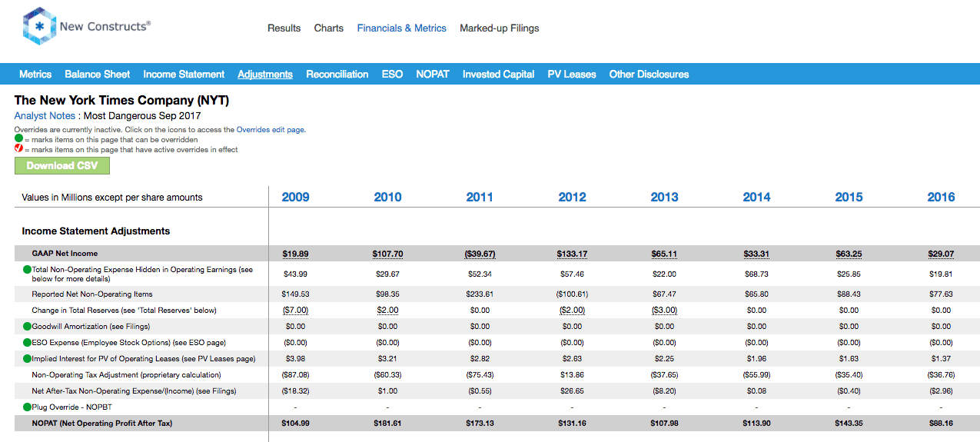Switch to the NOPAT tab
The width and height of the screenshot is (980, 442).
433,75
